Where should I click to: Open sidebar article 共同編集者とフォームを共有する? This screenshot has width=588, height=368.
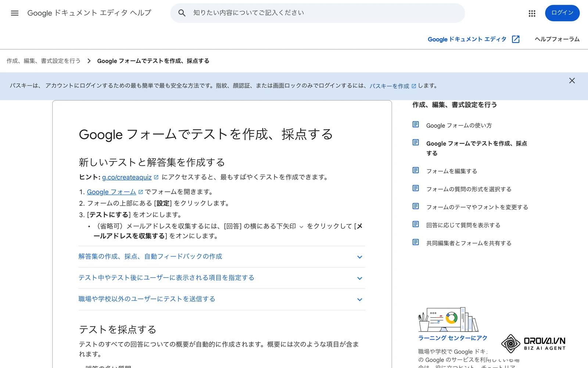(469, 243)
